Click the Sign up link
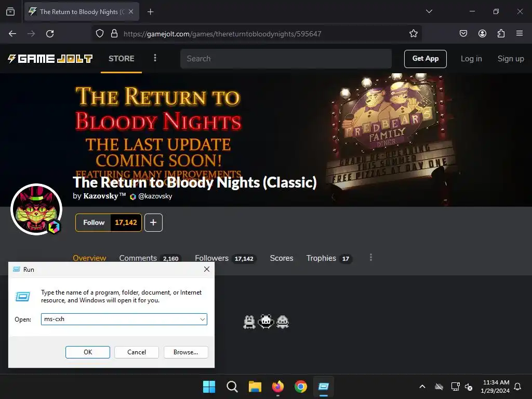 (511, 59)
